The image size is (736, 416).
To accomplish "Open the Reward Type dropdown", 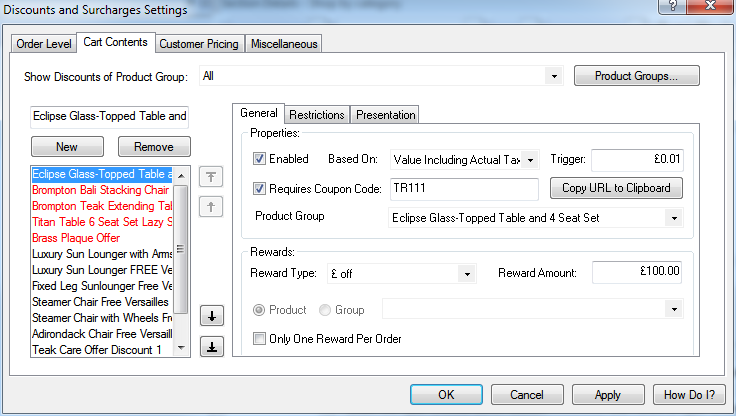I will (x=466, y=273).
